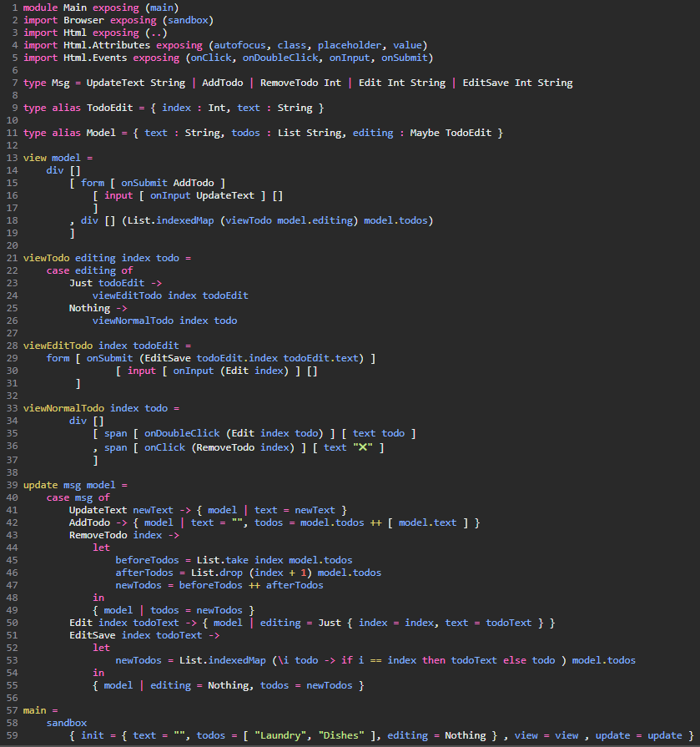
Task: Click "autofocus" in the Html.Attributes import
Action: pyautogui.click(x=239, y=45)
